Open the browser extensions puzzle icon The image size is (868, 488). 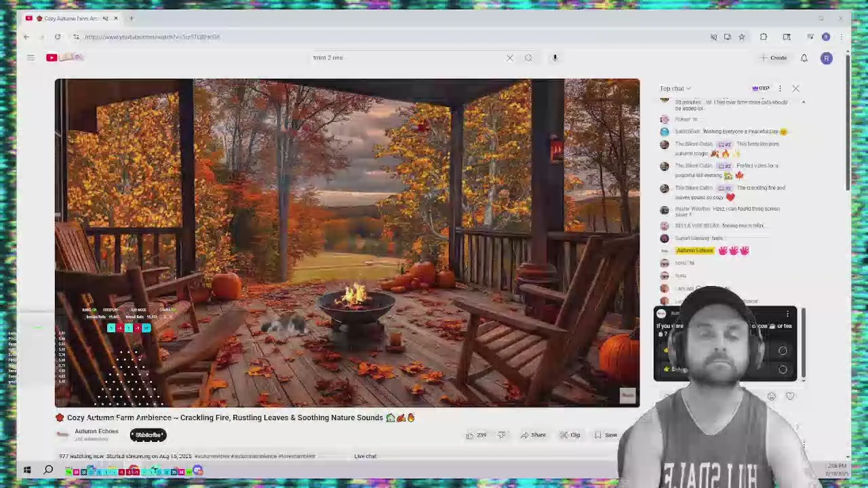(764, 37)
